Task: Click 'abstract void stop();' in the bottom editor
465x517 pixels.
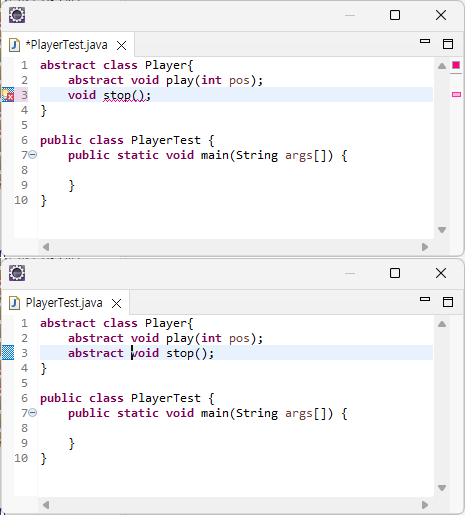Action: (x=141, y=353)
